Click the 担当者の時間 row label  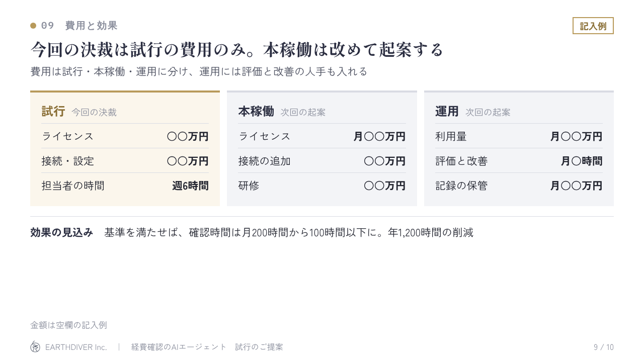[73, 186]
